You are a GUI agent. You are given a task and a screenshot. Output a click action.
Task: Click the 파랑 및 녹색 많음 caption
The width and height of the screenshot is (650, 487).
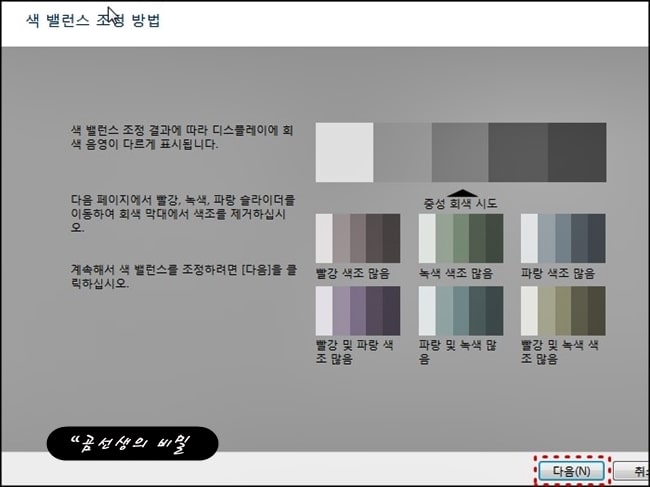coord(458,352)
